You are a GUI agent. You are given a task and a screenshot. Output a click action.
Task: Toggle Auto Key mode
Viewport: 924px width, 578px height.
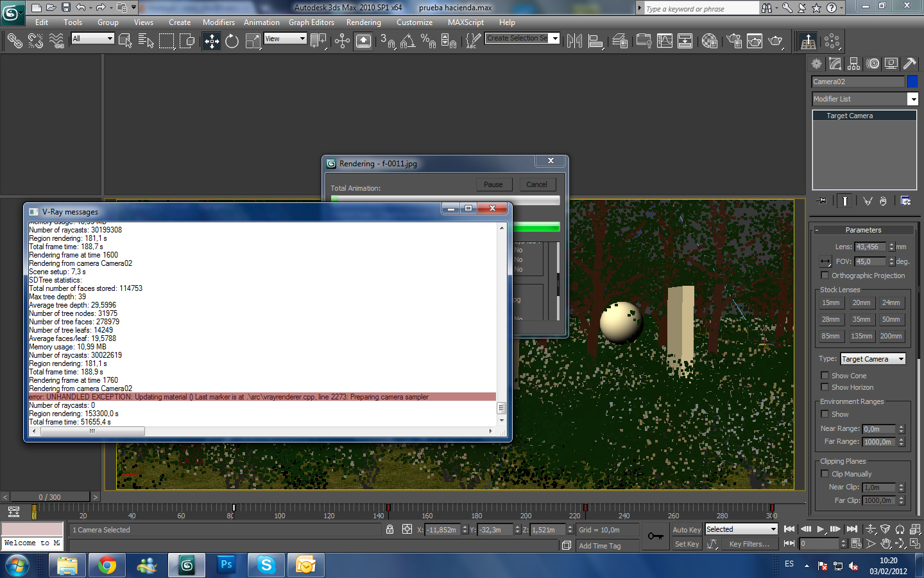687,530
